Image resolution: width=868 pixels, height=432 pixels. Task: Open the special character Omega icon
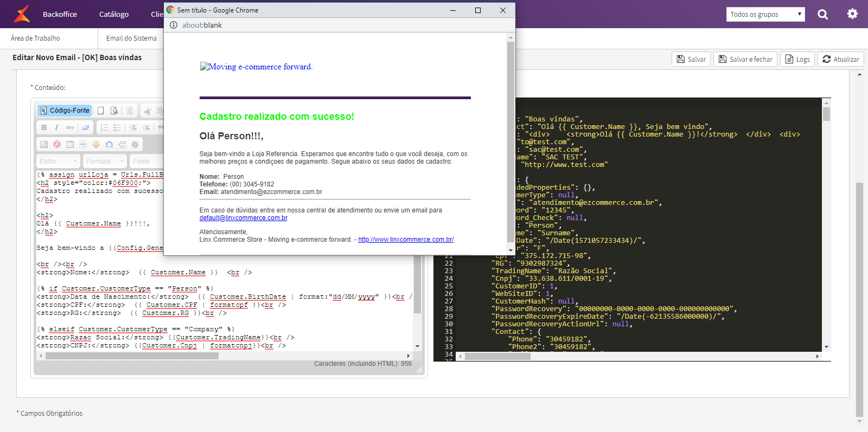point(109,144)
